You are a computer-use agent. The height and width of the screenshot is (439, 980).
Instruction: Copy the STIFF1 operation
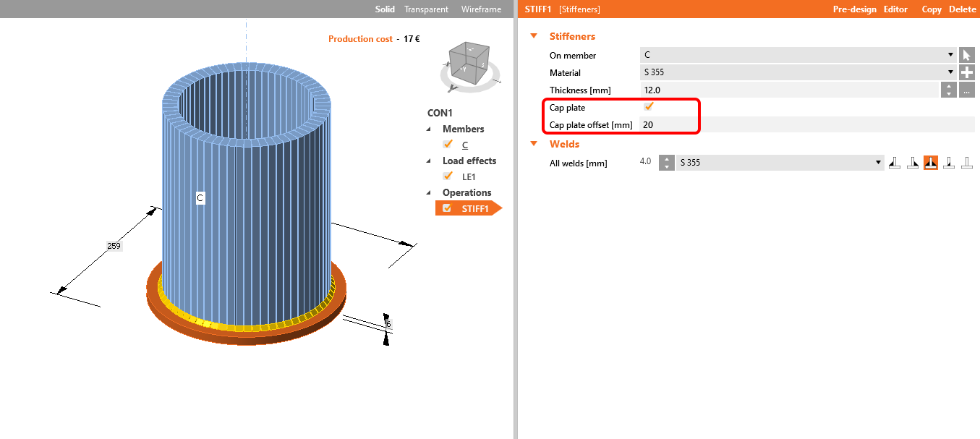point(932,9)
